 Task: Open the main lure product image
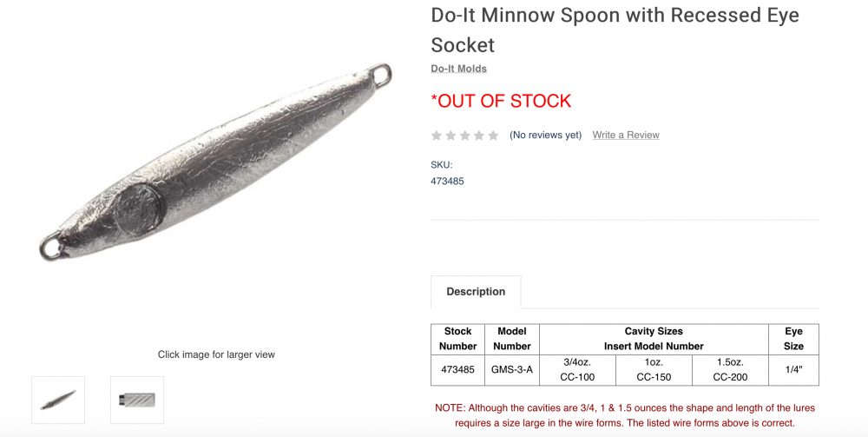pos(216,162)
